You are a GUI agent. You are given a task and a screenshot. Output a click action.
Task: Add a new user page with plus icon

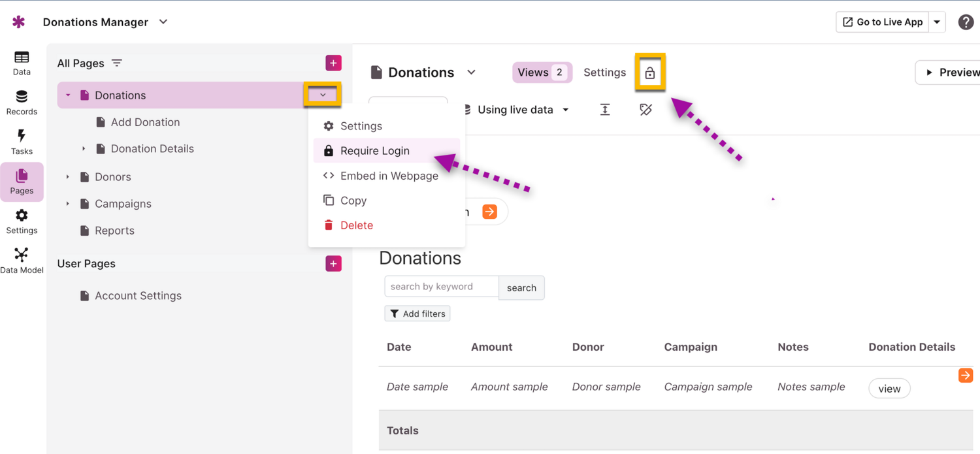pyautogui.click(x=333, y=264)
